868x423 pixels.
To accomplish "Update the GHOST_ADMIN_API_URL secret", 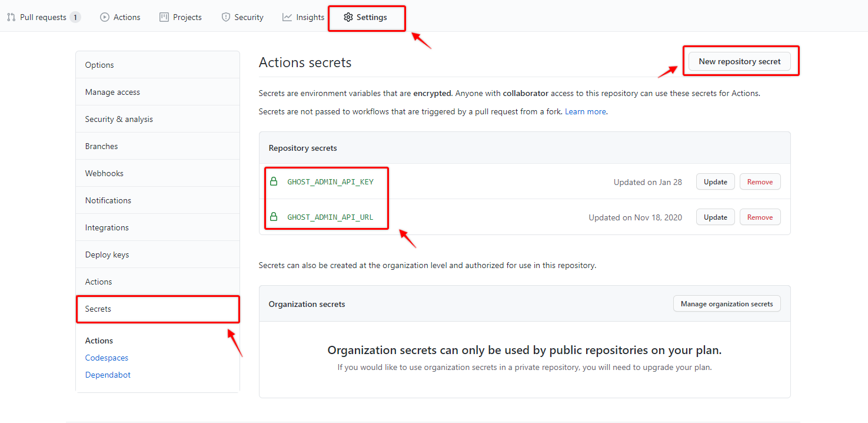I will (716, 217).
